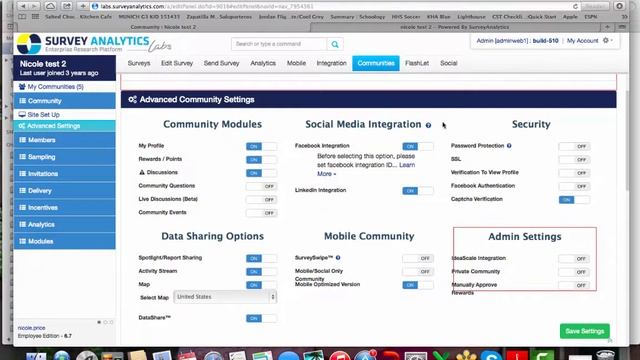Expand the Modules sidebar section
The height and width of the screenshot is (360, 640).
(x=64, y=241)
